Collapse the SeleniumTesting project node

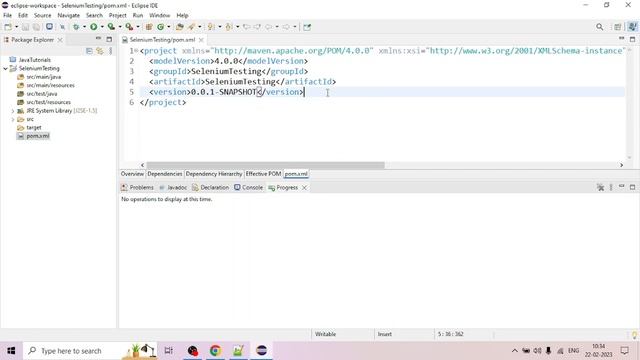tap(5, 69)
